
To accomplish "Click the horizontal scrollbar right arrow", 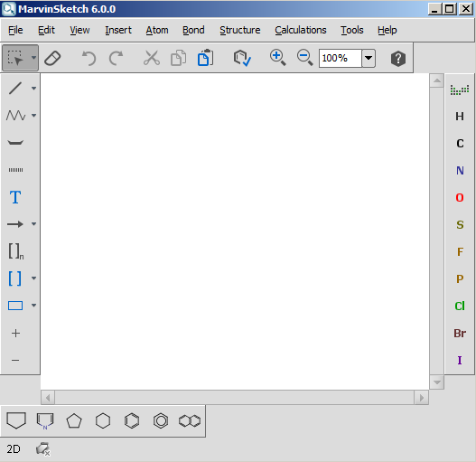I will 422,398.
